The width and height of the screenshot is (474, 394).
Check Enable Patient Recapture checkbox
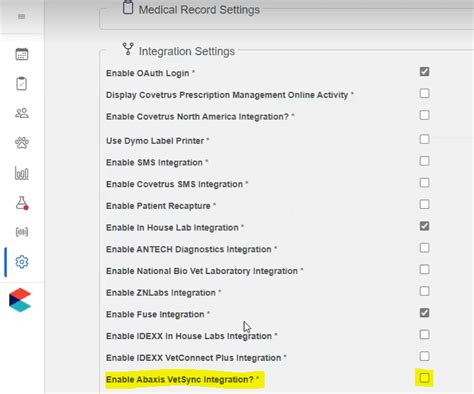coord(424,204)
